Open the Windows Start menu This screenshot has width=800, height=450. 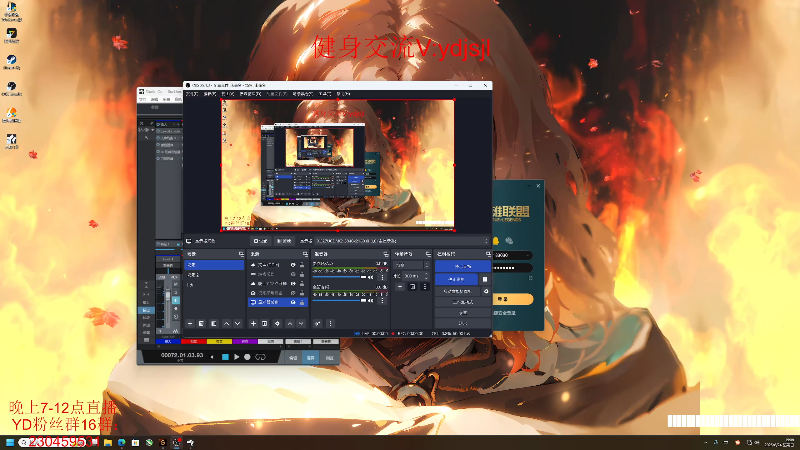[x=10, y=442]
